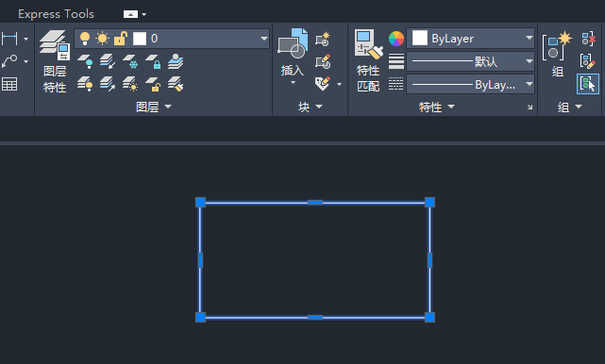Select the Linear dimension tool
The image size is (605, 364).
(x=9, y=39)
